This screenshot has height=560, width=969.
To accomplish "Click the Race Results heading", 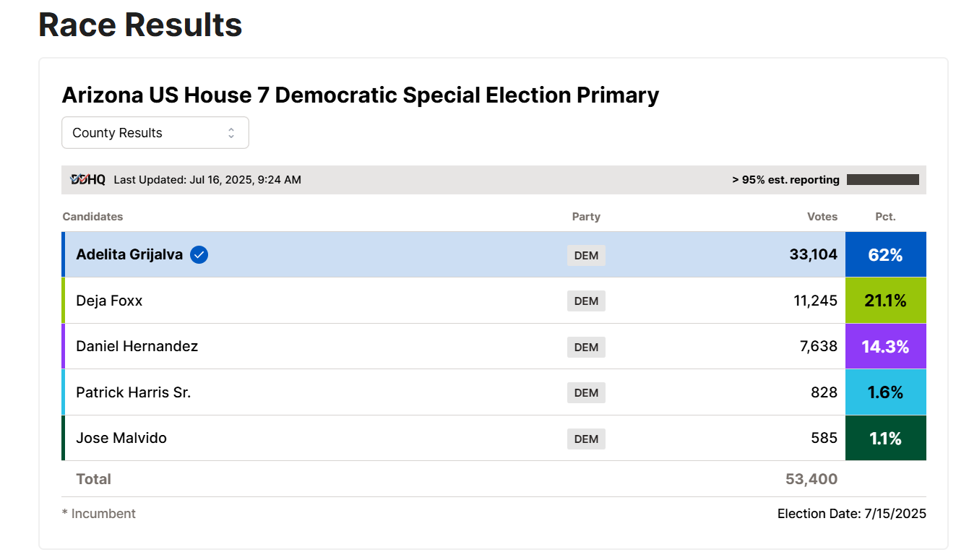I will (x=140, y=25).
